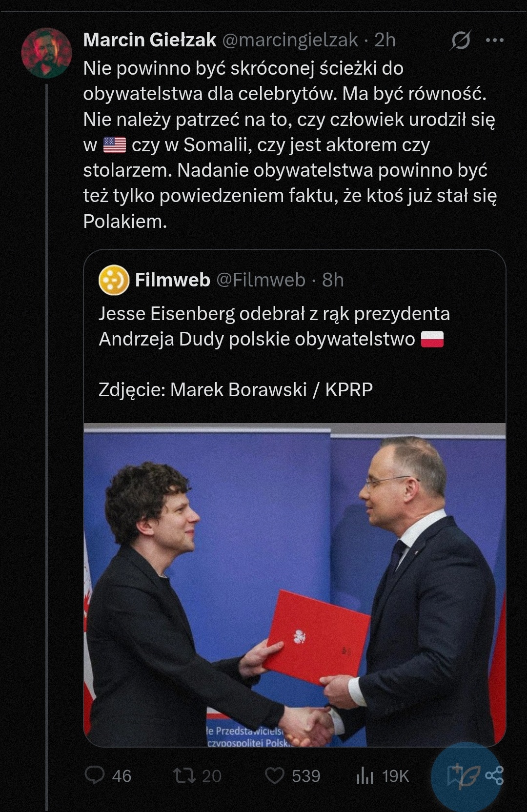Open the view analytics bar chart icon
The image size is (527, 812).
point(365,775)
